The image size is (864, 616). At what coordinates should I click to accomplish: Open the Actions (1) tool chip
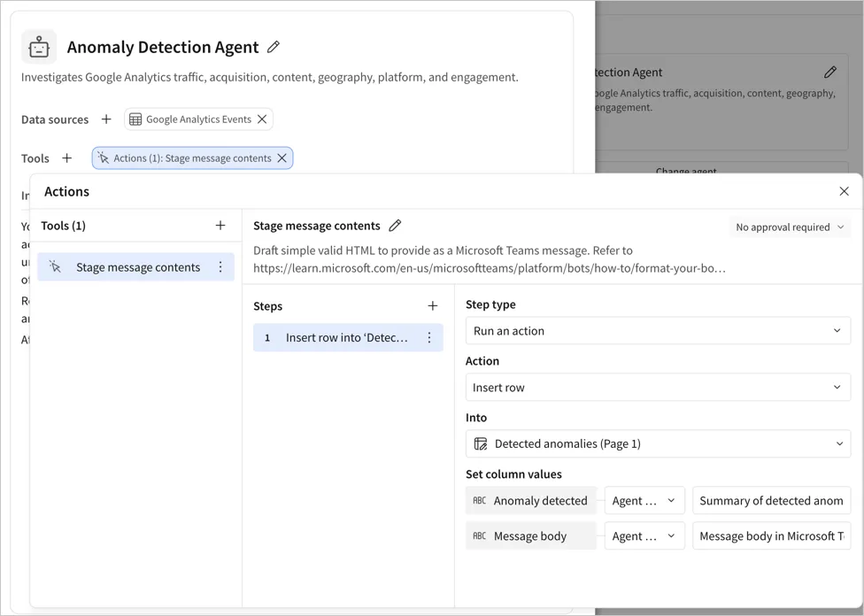(x=192, y=158)
